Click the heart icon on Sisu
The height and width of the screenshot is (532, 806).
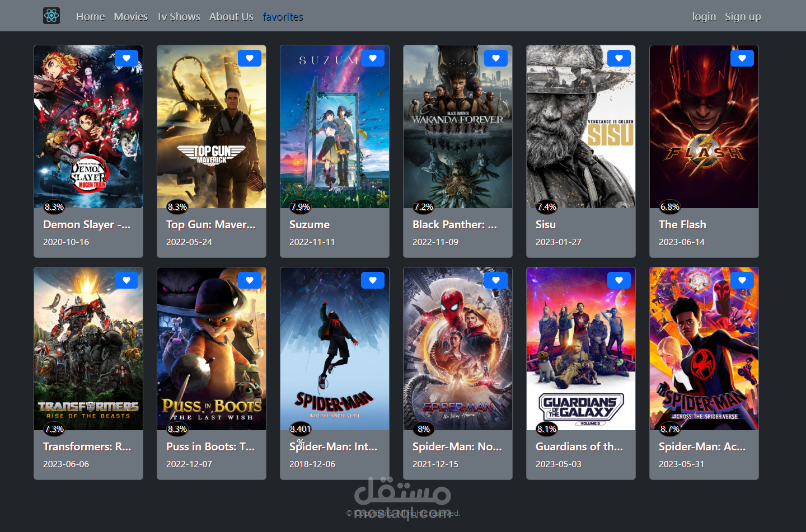coord(619,58)
